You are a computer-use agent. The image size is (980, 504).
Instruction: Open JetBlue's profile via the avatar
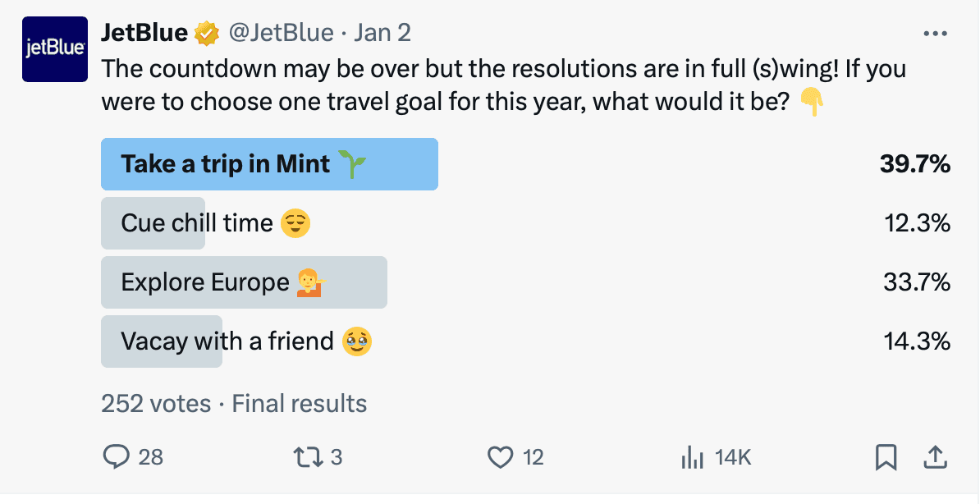[54, 48]
